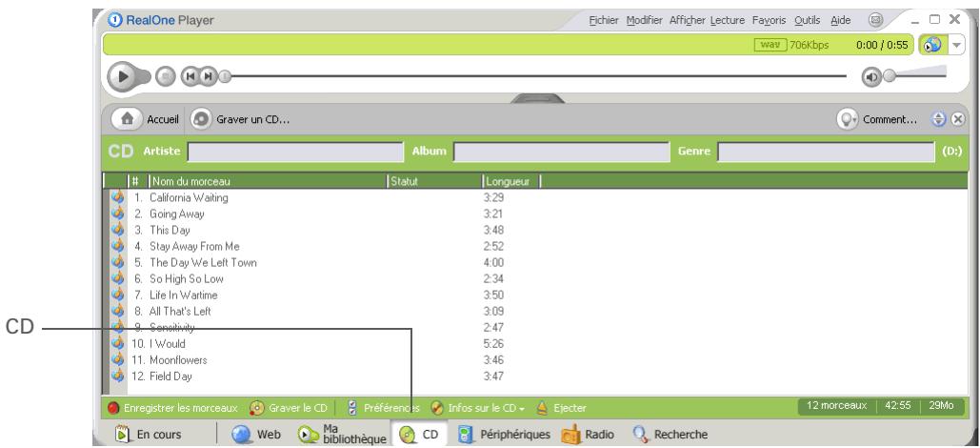The image size is (980, 448).
Task: Click the RealOne logo icon
Action: 115,20
